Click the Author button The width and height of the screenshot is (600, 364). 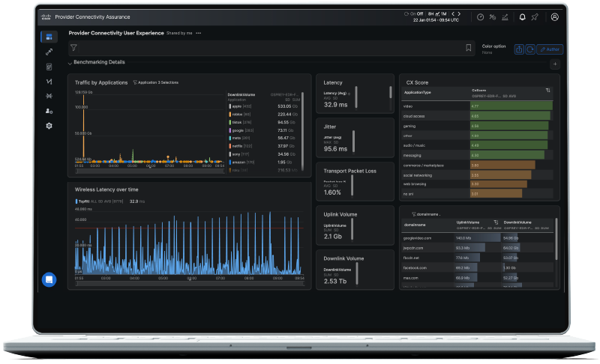pyautogui.click(x=550, y=49)
